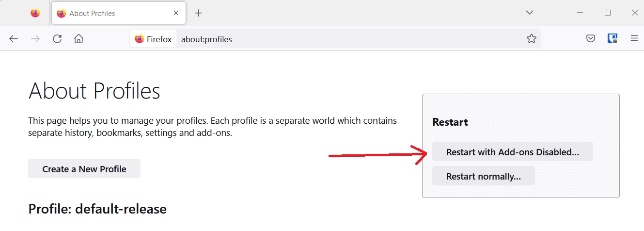Click Create a New Profile
Viewport: 644px width, 231px height.
pyautogui.click(x=84, y=169)
